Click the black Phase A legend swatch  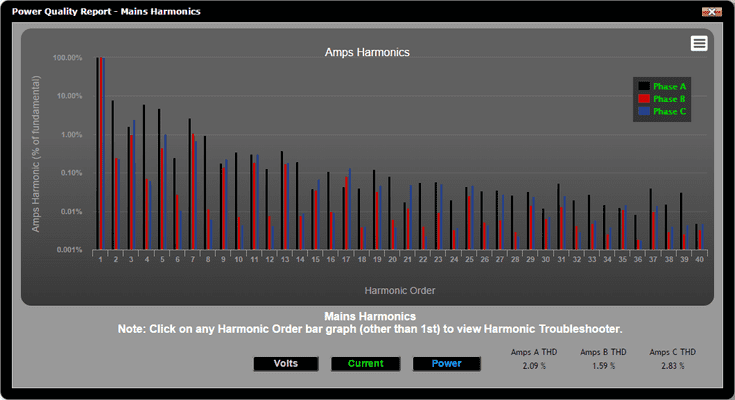point(644,87)
